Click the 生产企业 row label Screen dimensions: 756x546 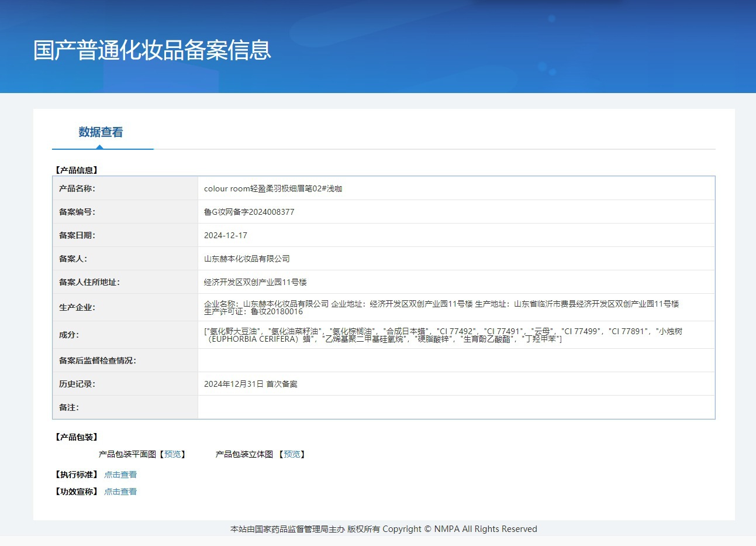pos(77,307)
